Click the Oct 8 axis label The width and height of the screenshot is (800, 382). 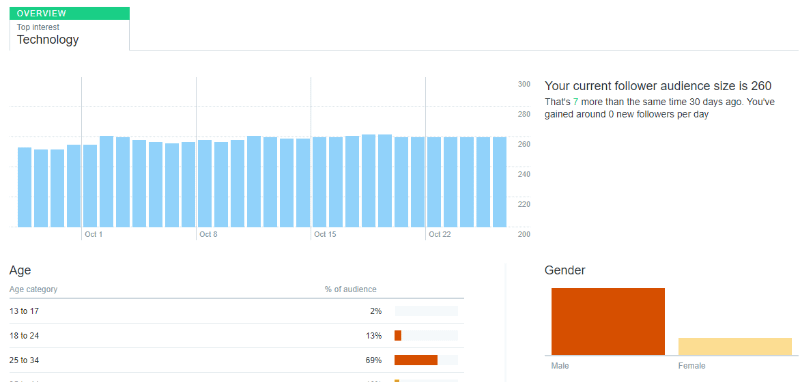point(209,235)
